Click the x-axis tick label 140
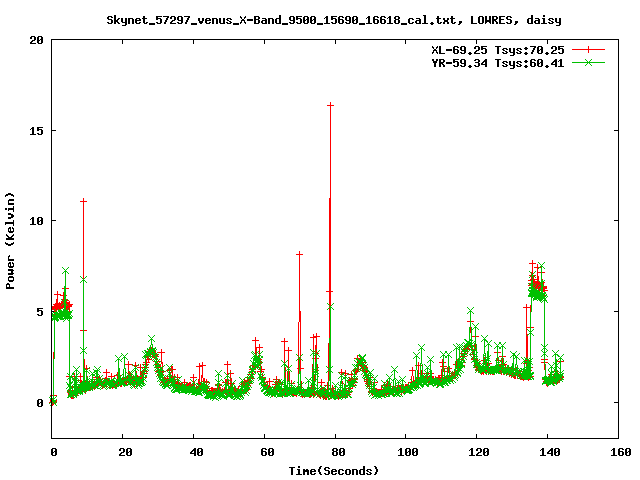The width and height of the screenshot is (640, 480). [550, 452]
